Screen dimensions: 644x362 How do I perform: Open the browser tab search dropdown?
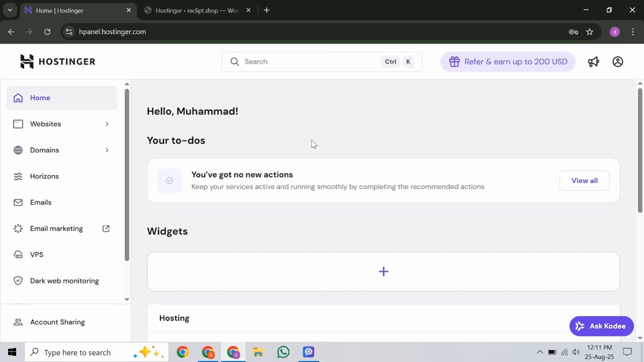(x=10, y=10)
